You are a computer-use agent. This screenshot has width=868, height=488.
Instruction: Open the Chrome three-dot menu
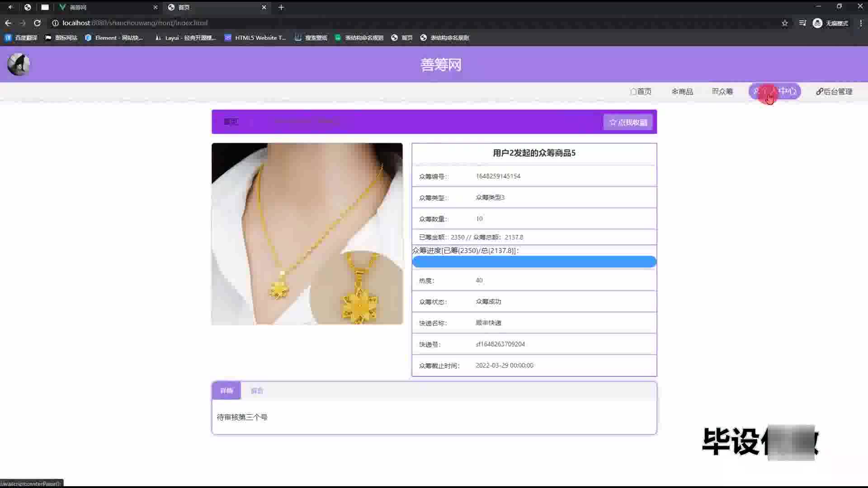860,23
